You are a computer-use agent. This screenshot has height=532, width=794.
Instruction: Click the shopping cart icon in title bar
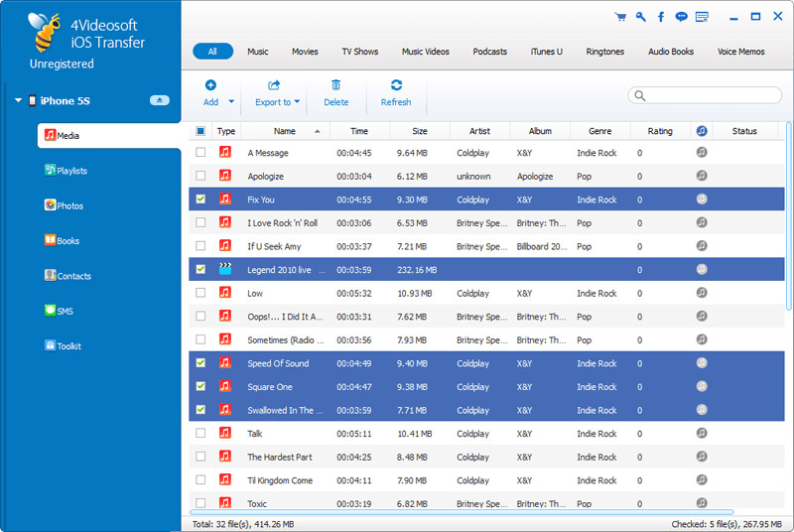(620, 16)
